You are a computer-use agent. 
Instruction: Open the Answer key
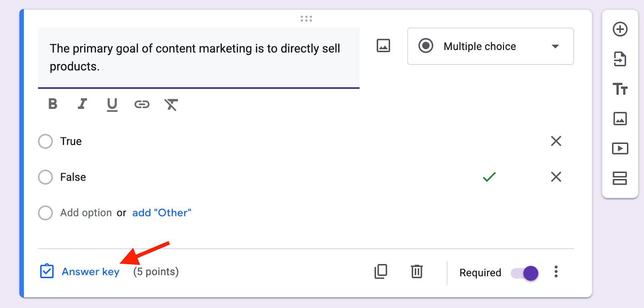90,272
